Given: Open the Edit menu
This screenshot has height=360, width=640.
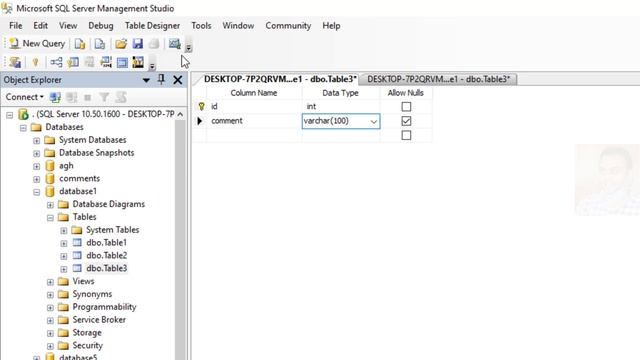Looking at the screenshot, I should pos(40,26).
